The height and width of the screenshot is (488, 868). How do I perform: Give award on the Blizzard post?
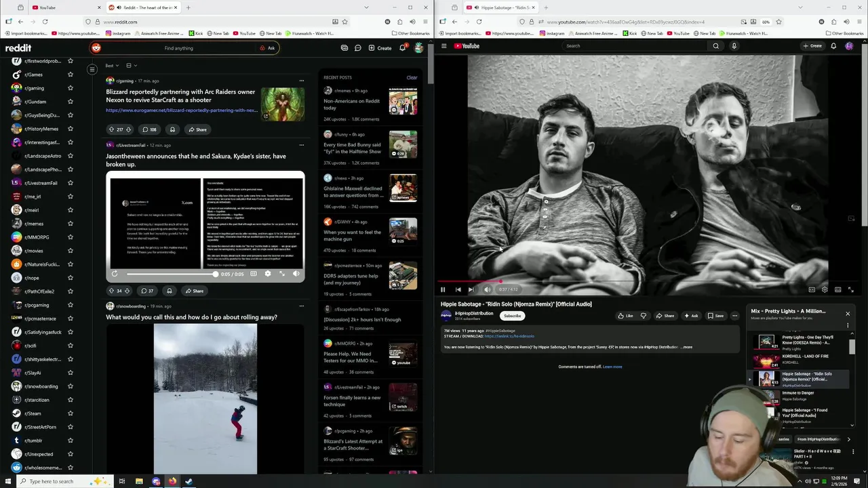172,129
